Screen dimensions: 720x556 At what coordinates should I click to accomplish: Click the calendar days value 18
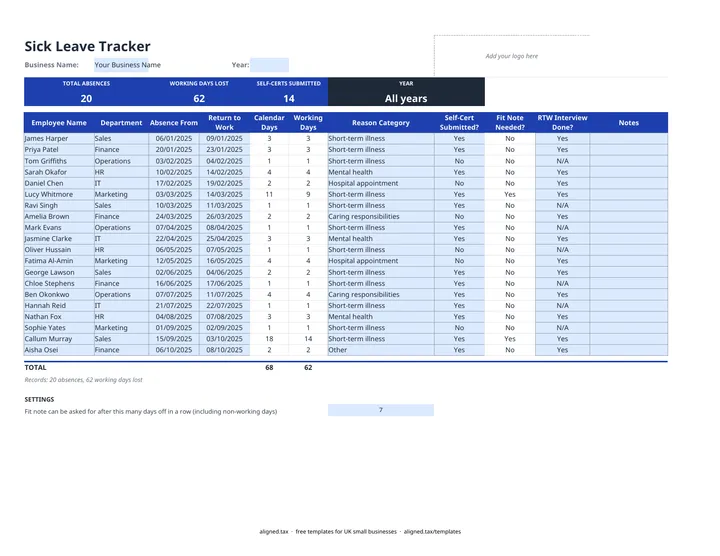coord(269,339)
